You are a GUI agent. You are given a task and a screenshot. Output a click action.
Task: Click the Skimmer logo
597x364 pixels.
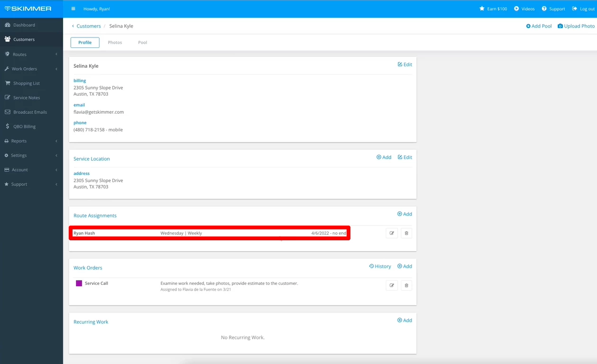[x=28, y=9]
